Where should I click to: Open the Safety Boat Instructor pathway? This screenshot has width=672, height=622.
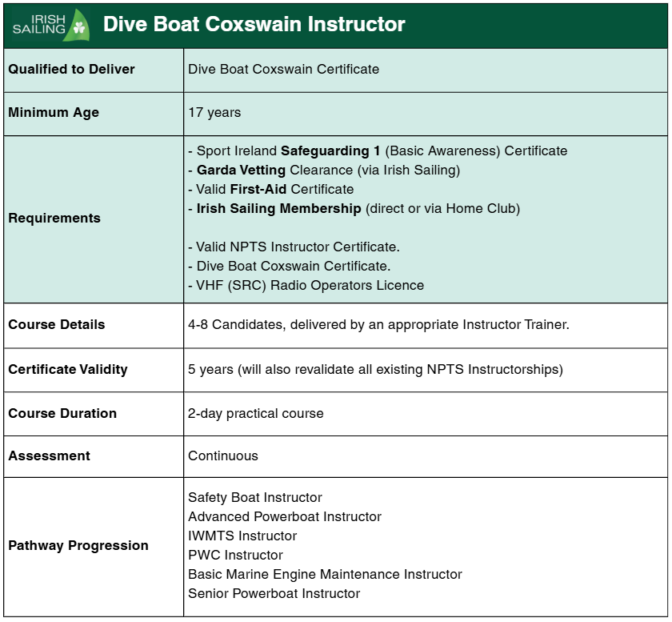point(255,498)
